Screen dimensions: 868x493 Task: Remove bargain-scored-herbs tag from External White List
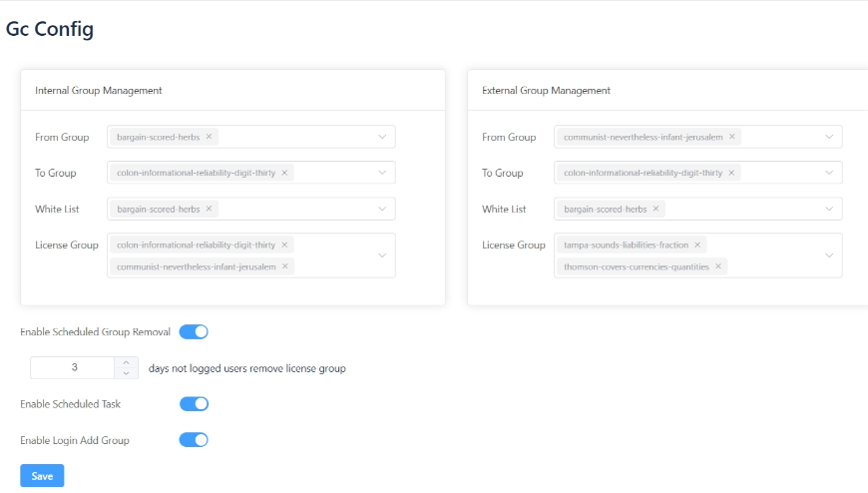(x=656, y=209)
